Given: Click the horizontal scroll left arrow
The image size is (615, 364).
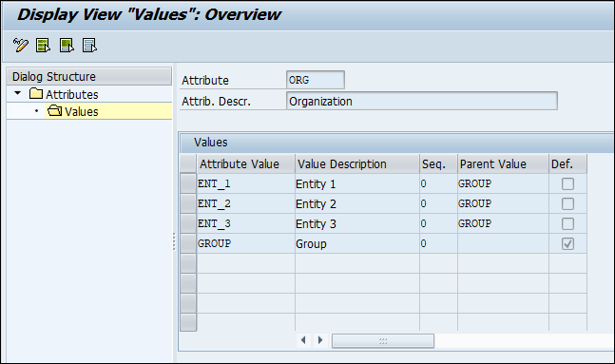Looking at the screenshot, I should 303,340.
